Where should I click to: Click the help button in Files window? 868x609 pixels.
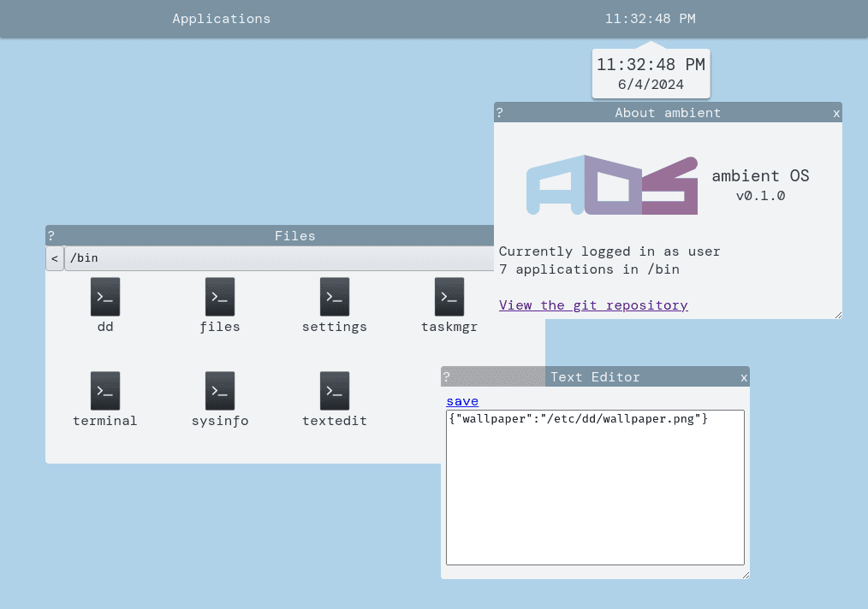(x=51, y=236)
